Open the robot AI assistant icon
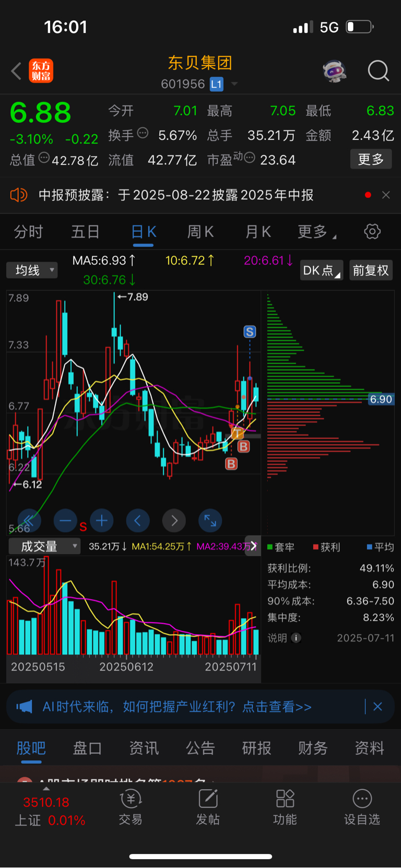 click(x=335, y=70)
